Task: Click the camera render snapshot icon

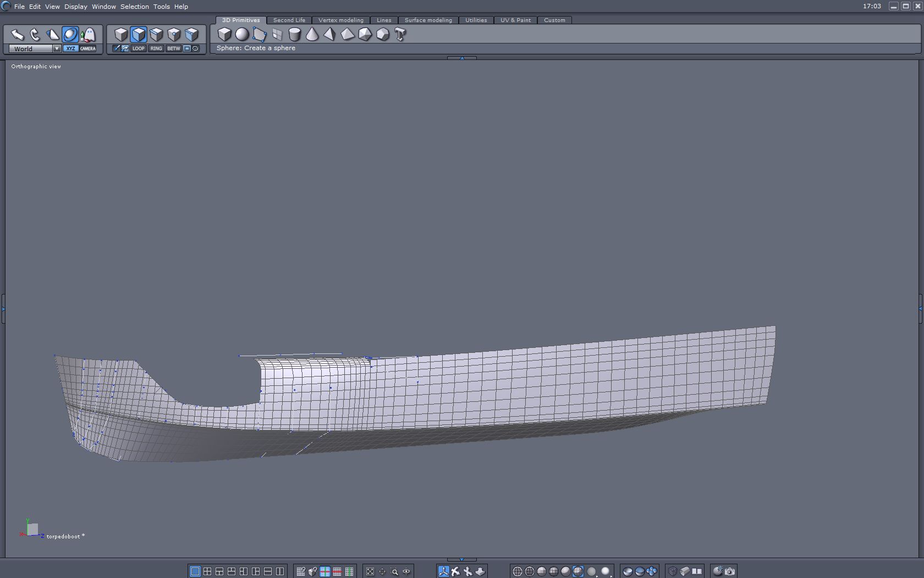Action: [x=730, y=571]
